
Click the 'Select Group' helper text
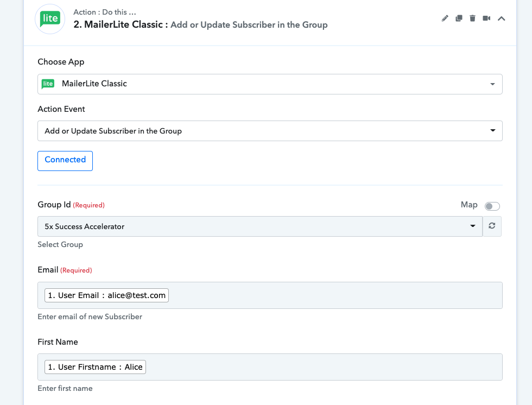pos(60,244)
